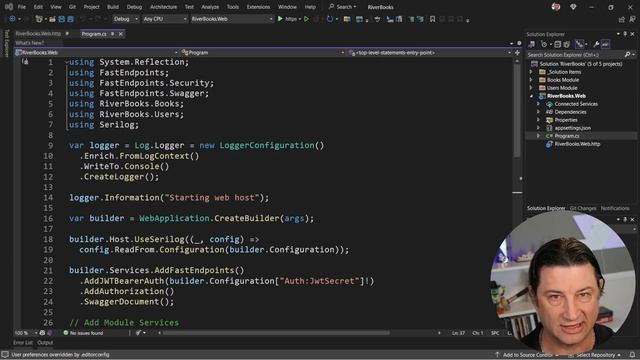Open the File menu
Image resolution: width=640 pixels, height=360 pixels.
point(22,7)
